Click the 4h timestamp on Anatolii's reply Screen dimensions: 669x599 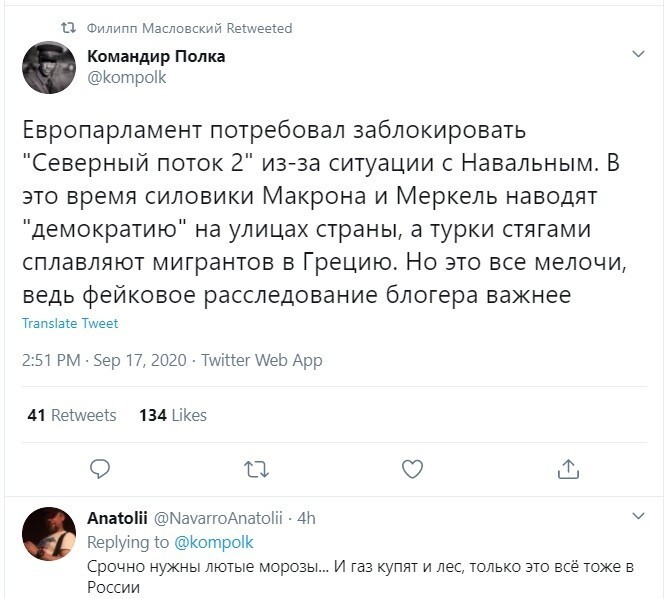click(306, 518)
